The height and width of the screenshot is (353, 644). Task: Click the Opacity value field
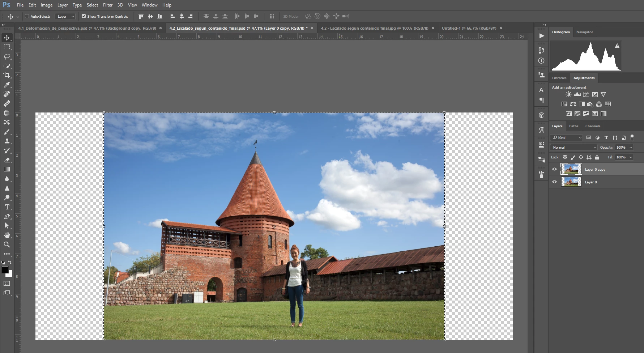coord(621,147)
